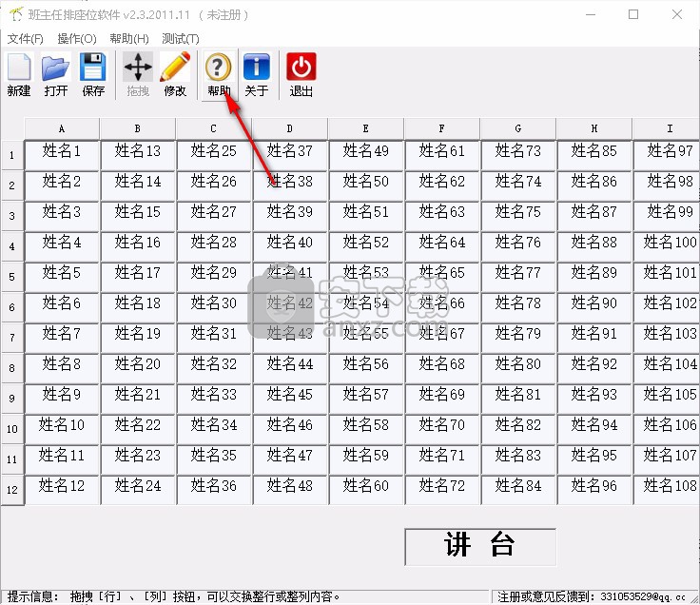Click row header 3
700x605 pixels.
pyautogui.click(x=12, y=216)
